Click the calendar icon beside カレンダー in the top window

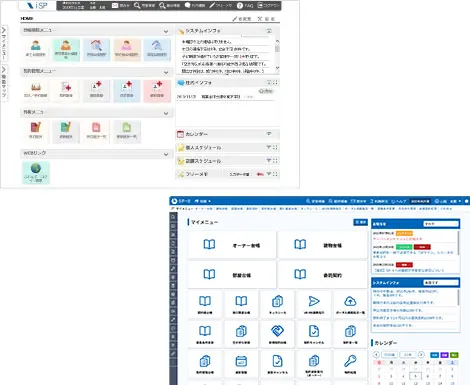[x=180, y=134]
